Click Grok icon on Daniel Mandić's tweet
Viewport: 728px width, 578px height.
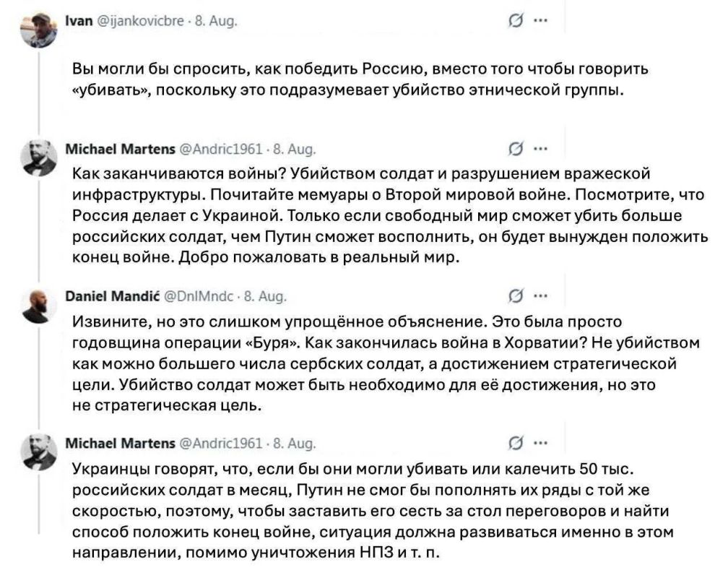(514, 296)
